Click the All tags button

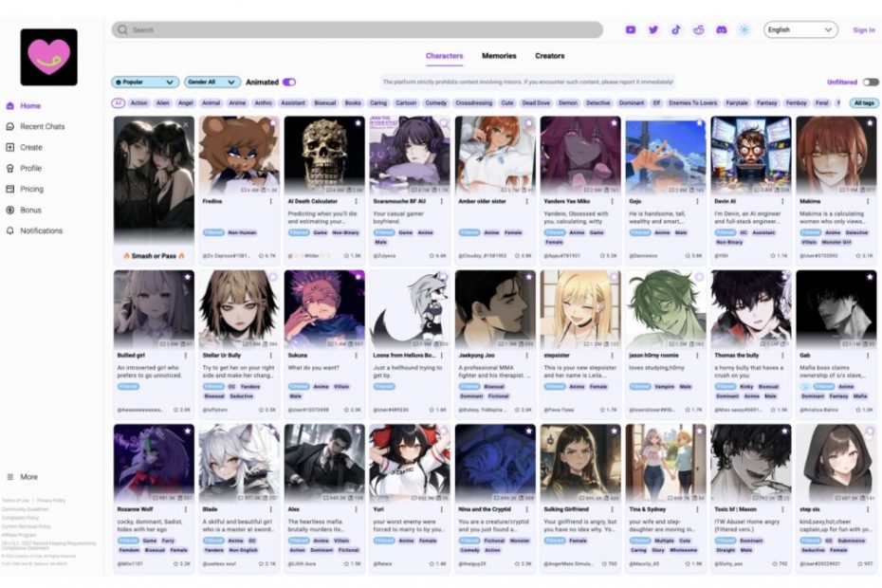[864, 103]
